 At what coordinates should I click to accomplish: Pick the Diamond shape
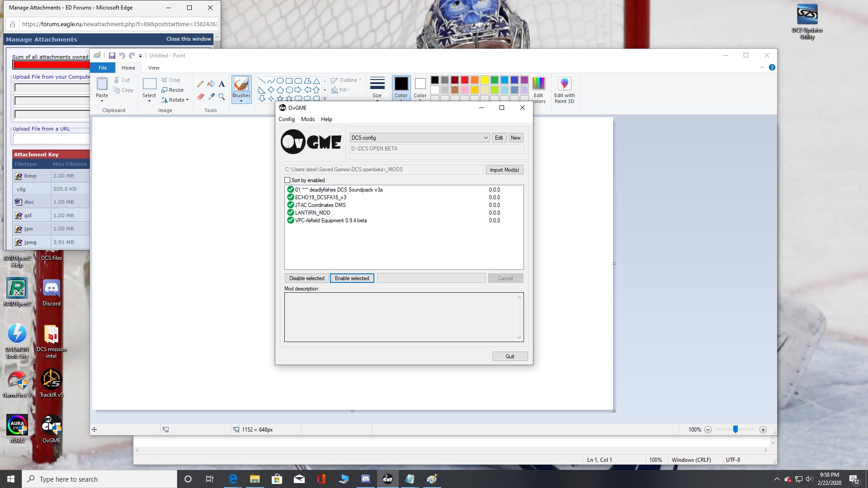coord(271,90)
